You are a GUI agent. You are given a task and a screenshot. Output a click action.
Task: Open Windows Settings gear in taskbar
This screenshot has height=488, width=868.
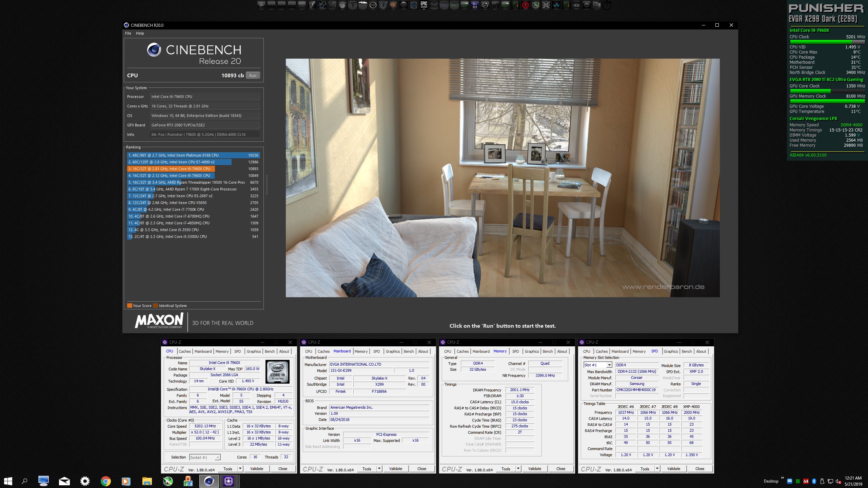coord(85,481)
